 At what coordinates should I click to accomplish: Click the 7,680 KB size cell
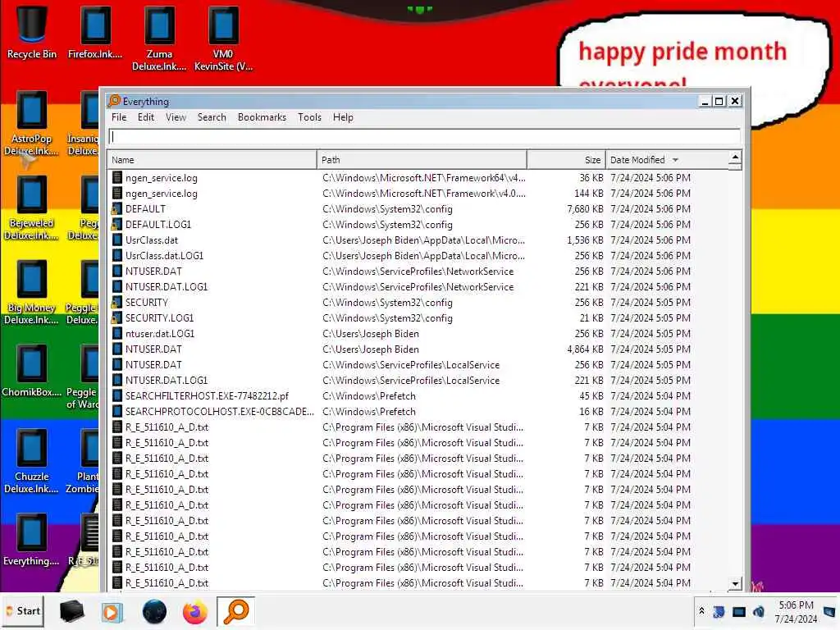(x=585, y=209)
